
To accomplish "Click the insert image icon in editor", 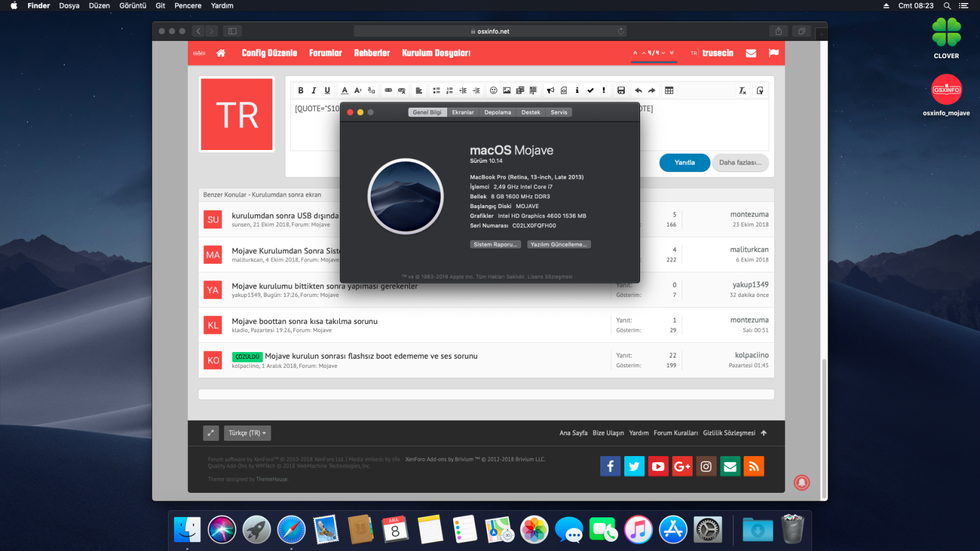I will [x=507, y=91].
